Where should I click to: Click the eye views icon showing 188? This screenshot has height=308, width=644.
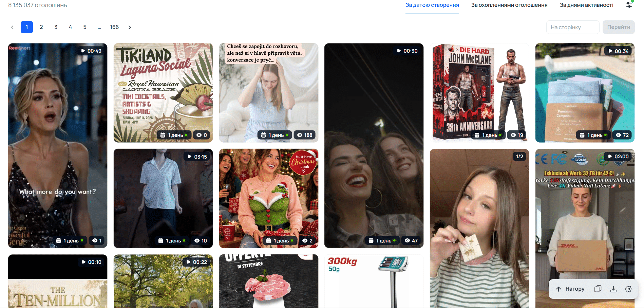(x=300, y=135)
